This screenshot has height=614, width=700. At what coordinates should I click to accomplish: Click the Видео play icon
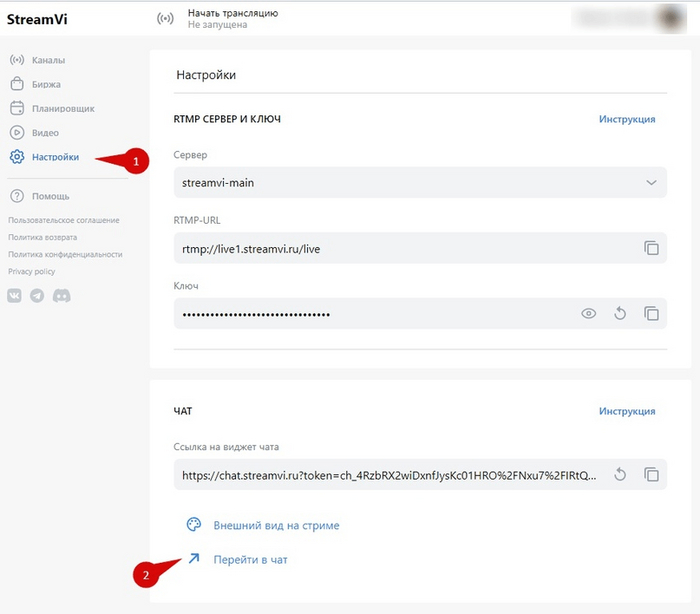17,132
